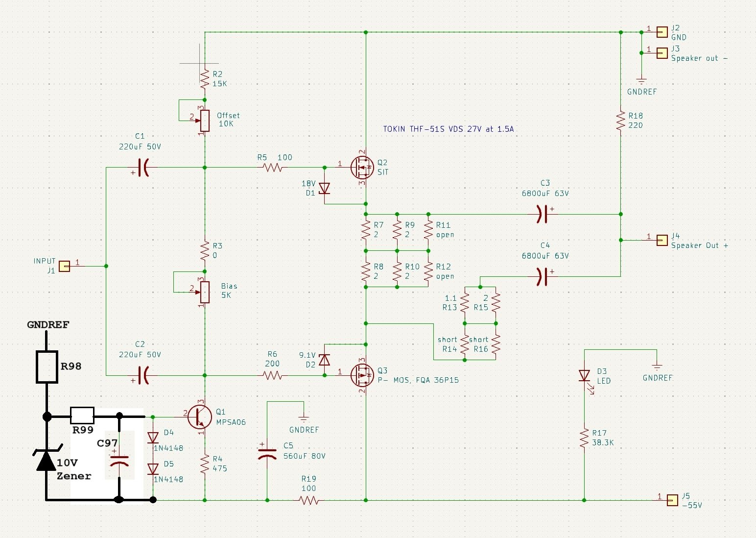Click the R98 resistor box
Viewport: 756px width, 538px height.
47,367
